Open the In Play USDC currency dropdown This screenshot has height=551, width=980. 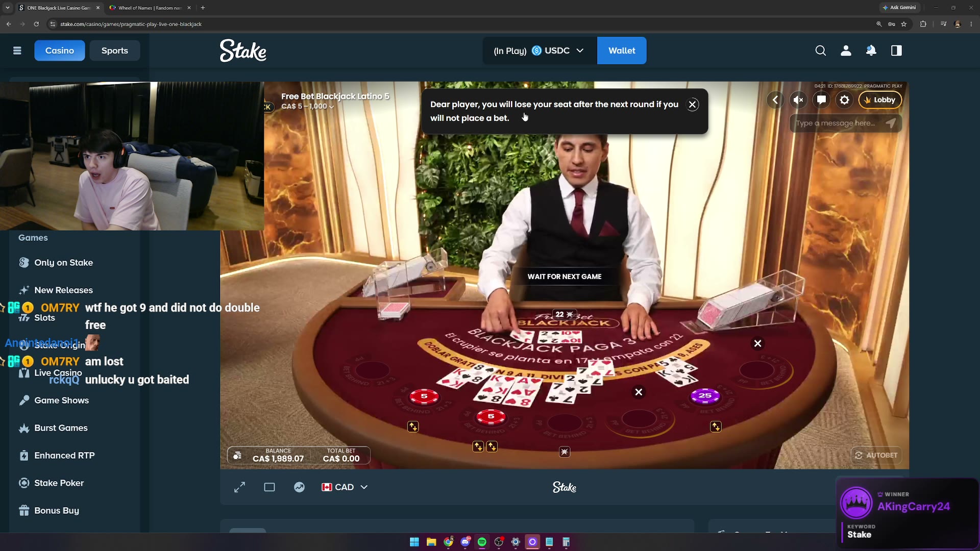pos(539,51)
